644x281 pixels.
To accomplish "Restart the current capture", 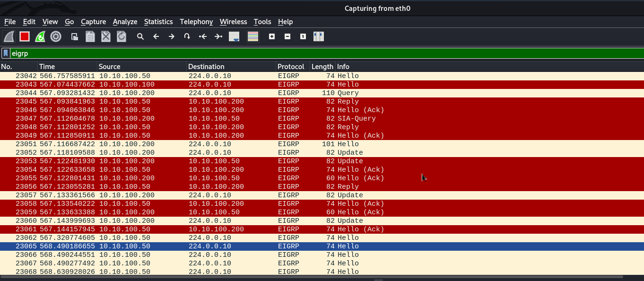I will click(40, 36).
